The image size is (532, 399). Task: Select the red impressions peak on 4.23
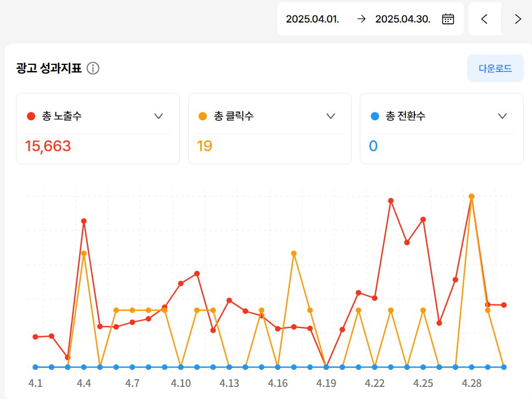(x=391, y=201)
